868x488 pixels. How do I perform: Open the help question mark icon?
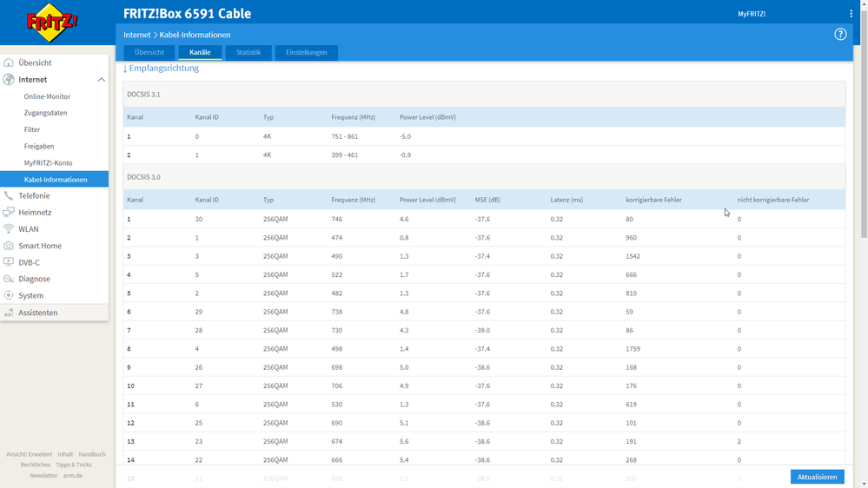(840, 35)
